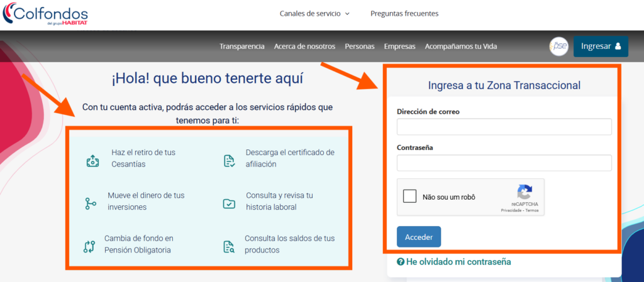
Task: Click the Cesantías withdrawal icon
Action: coord(92,161)
